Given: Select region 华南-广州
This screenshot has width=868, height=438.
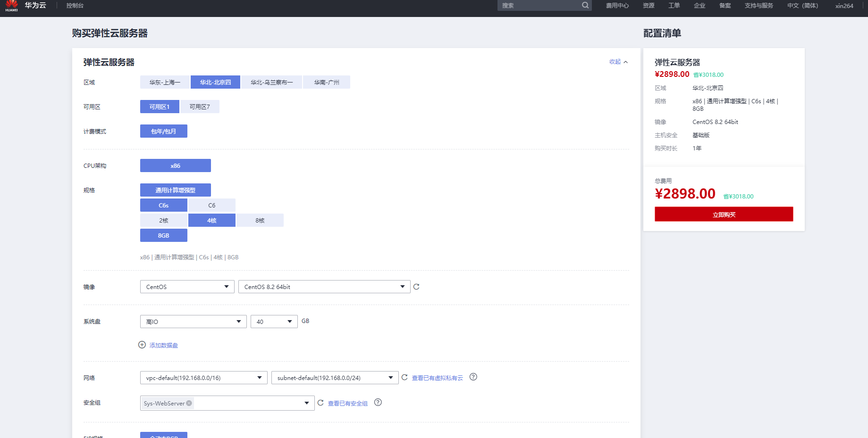Looking at the screenshot, I should [327, 82].
